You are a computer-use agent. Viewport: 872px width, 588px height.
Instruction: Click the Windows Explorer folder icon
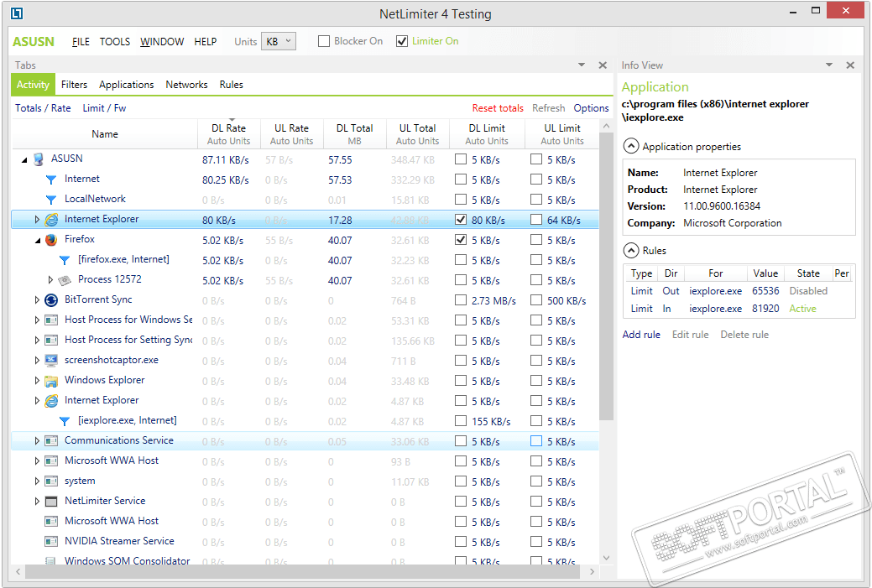point(51,381)
